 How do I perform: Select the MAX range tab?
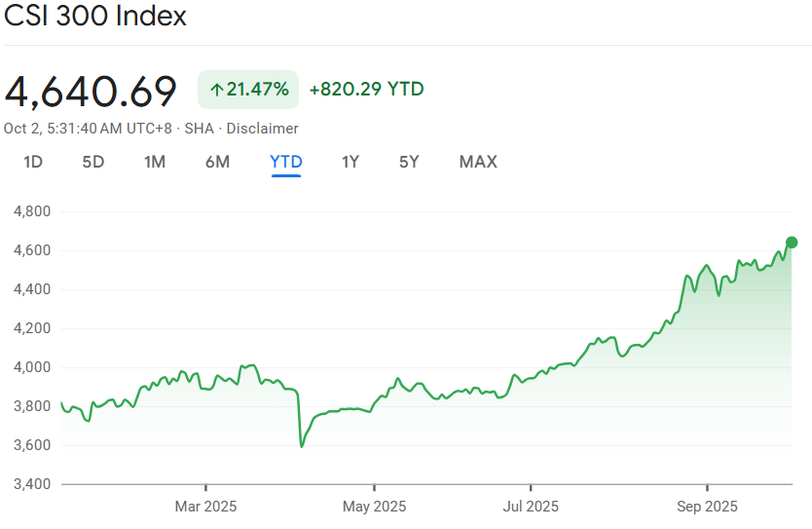[x=478, y=162]
